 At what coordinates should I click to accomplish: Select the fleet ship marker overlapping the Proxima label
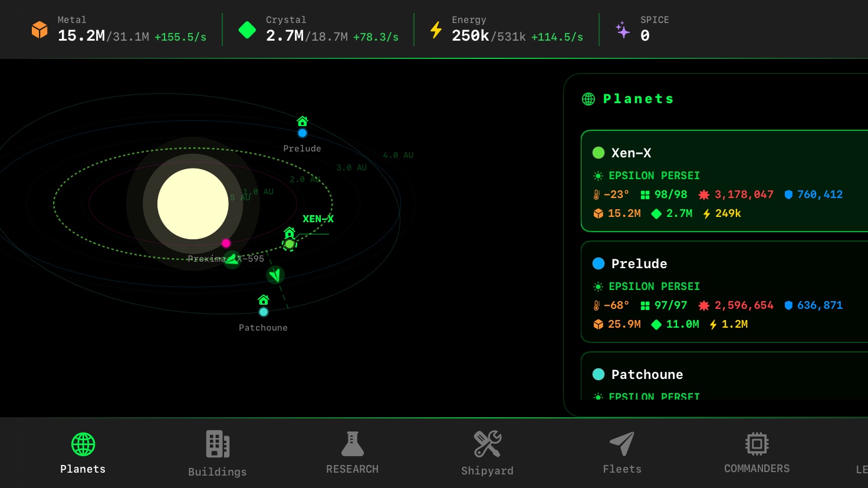pos(232,259)
